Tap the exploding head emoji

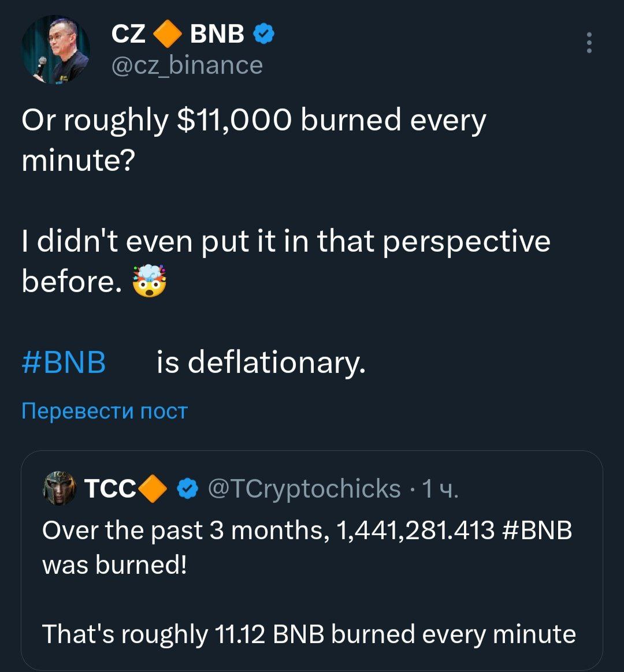150,282
